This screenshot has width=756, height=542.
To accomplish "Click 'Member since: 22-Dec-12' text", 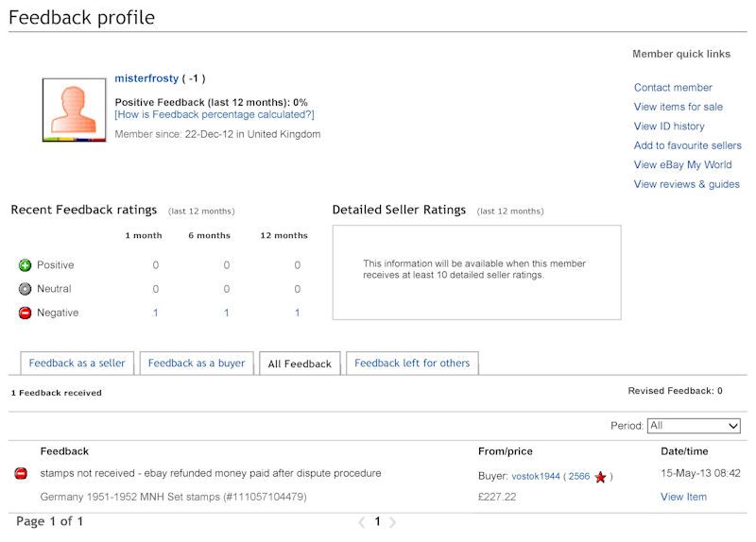I will pos(175,134).
